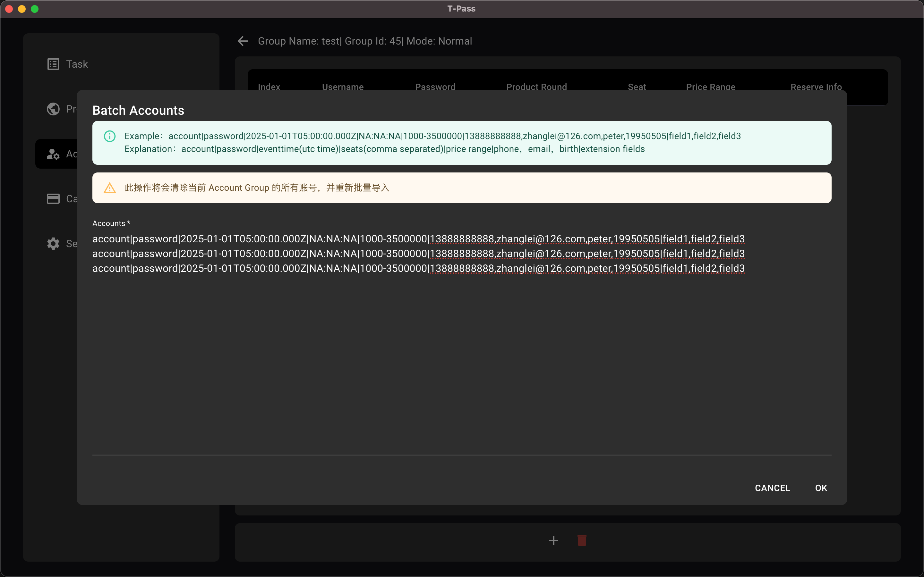Open the Task menu item in sidebar
The image size is (924, 577).
(x=77, y=64)
